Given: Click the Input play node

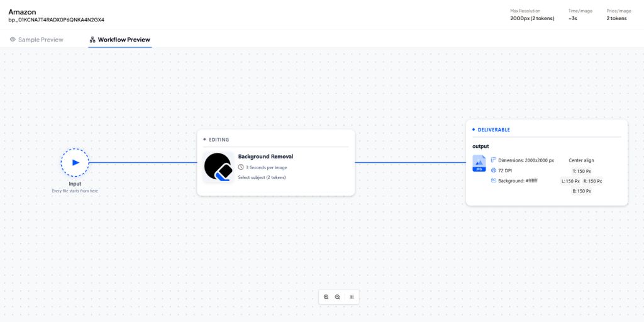Looking at the screenshot, I should coord(75,163).
